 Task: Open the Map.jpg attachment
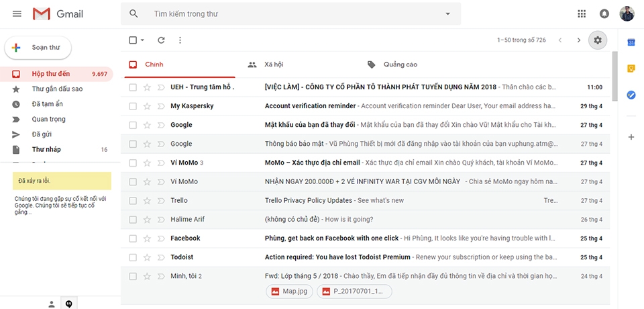click(x=290, y=292)
